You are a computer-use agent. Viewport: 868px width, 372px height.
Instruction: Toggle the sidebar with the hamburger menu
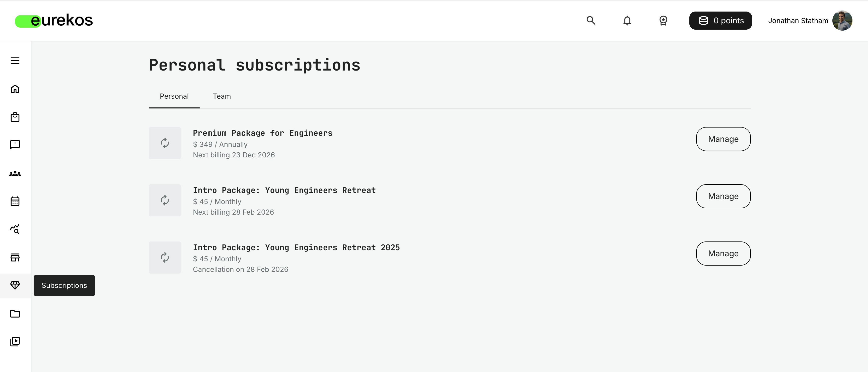pos(15,61)
